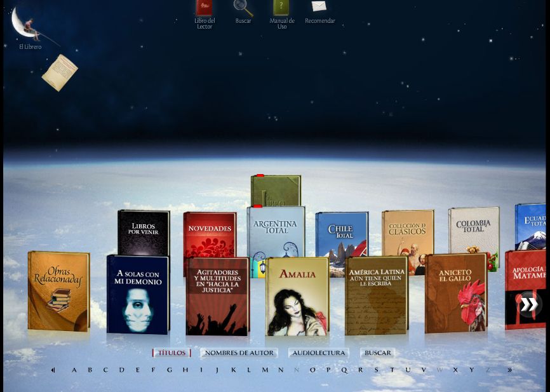Open the Libros por Venir book

(x=144, y=233)
